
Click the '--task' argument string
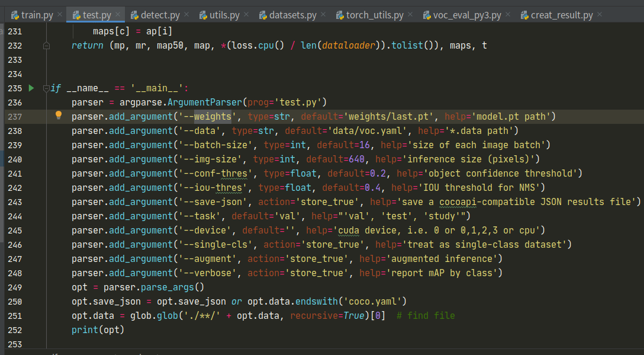[x=199, y=216]
